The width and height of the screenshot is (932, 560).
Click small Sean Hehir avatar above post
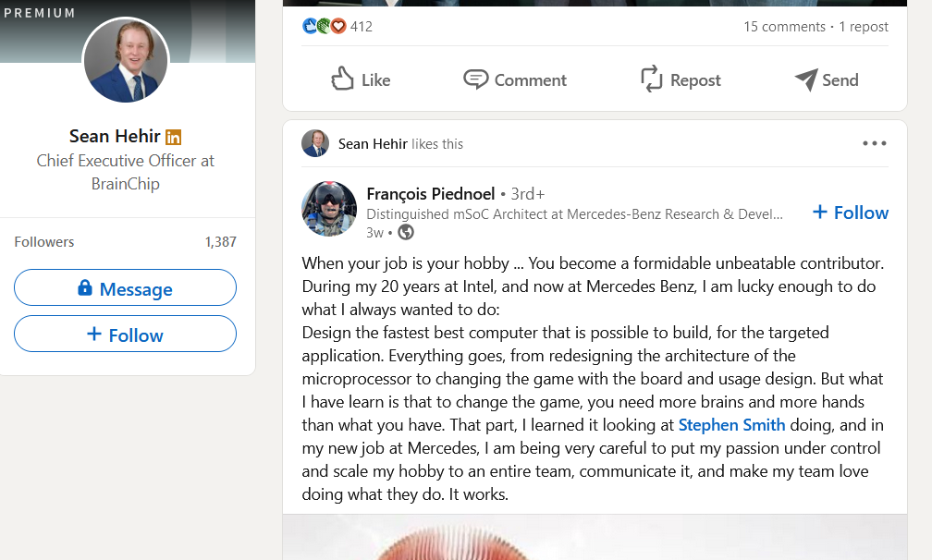click(x=315, y=143)
